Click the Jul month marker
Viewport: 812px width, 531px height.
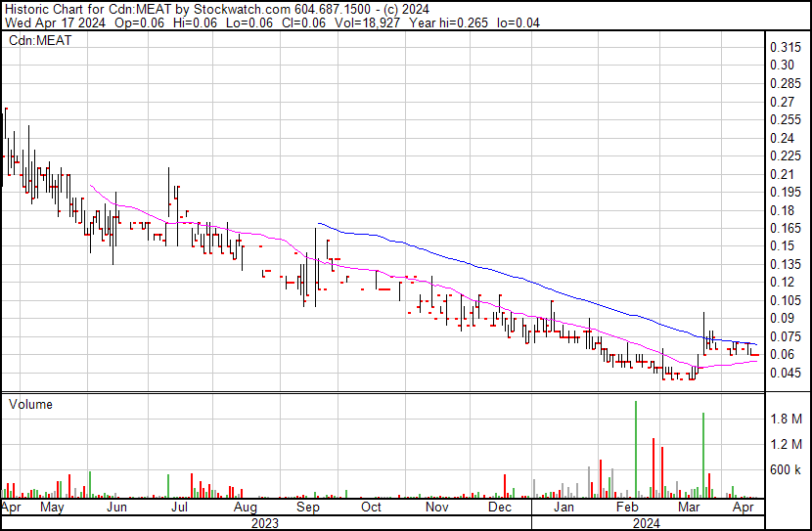(x=180, y=509)
